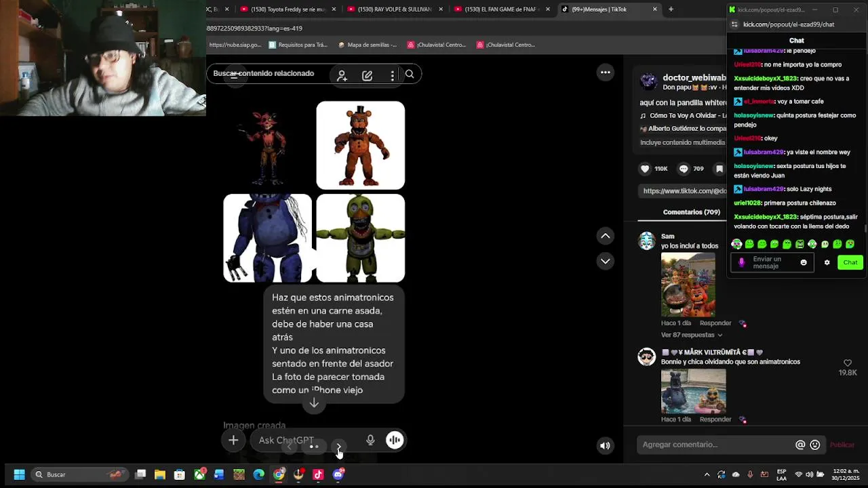
Task: Open the new chat edit icon
Action: (x=367, y=75)
